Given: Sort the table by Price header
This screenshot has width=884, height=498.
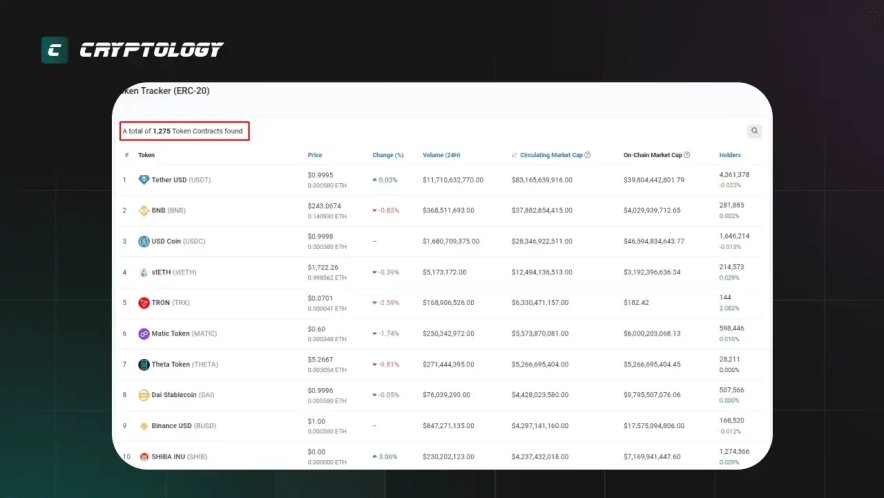Looking at the screenshot, I should pos(315,155).
